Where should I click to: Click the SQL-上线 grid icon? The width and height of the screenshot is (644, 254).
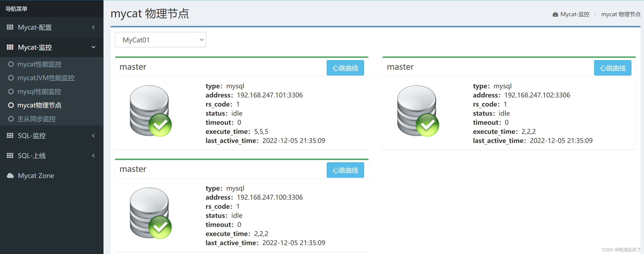10,155
